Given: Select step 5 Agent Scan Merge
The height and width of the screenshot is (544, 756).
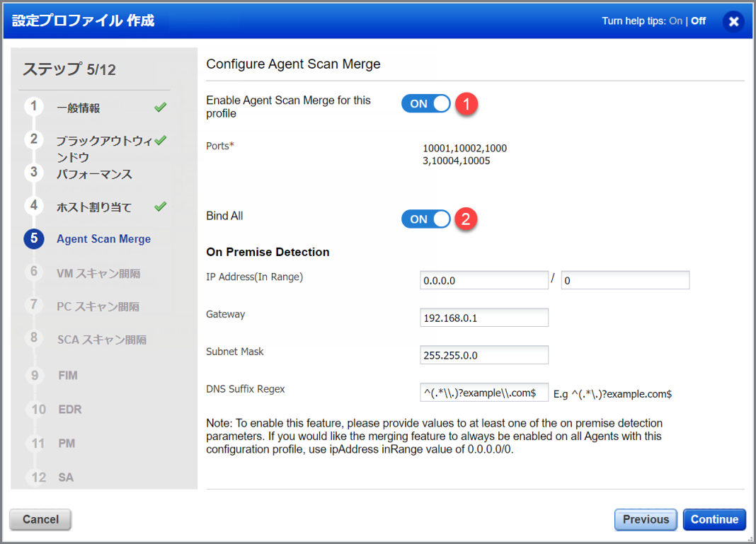Looking at the screenshot, I should pyautogui.click(x=103, y=239).
